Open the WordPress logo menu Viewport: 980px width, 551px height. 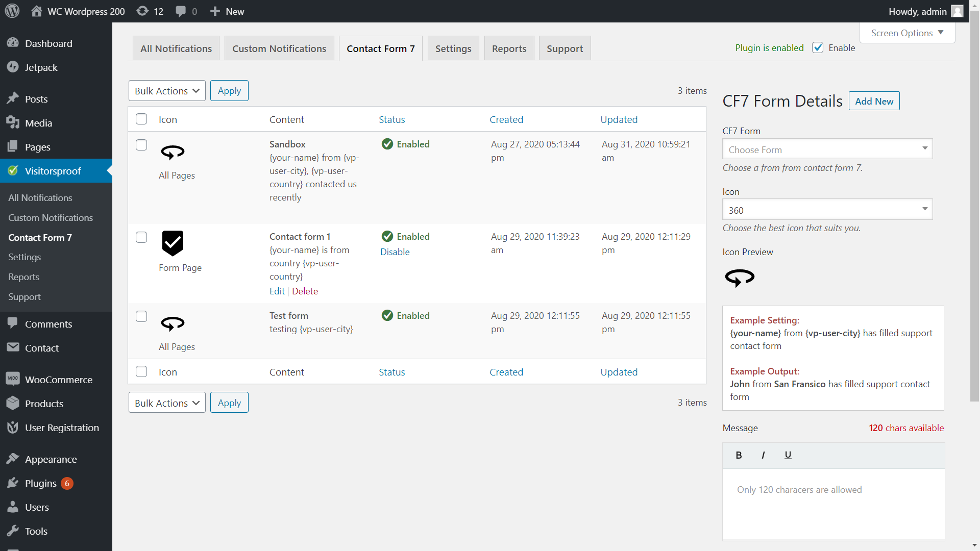tap(12, 11)
